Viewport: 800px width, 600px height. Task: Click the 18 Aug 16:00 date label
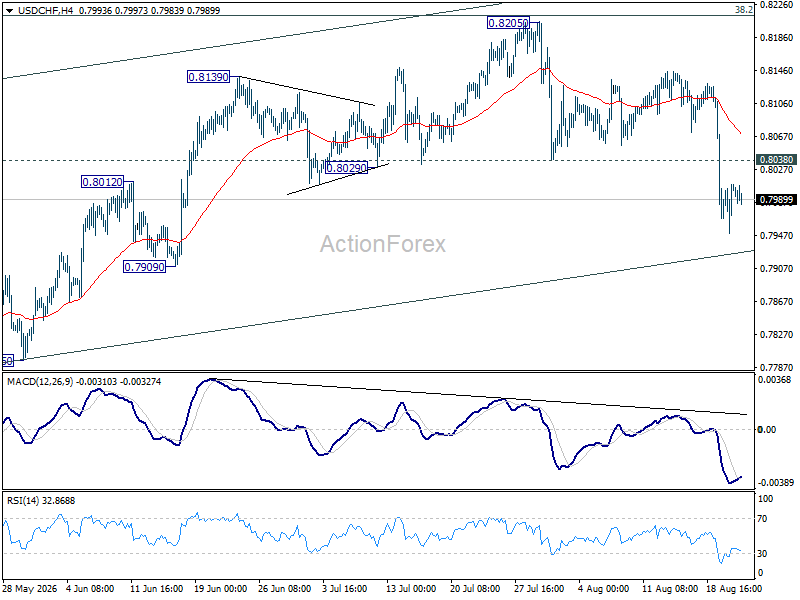(x=734, y=589)
